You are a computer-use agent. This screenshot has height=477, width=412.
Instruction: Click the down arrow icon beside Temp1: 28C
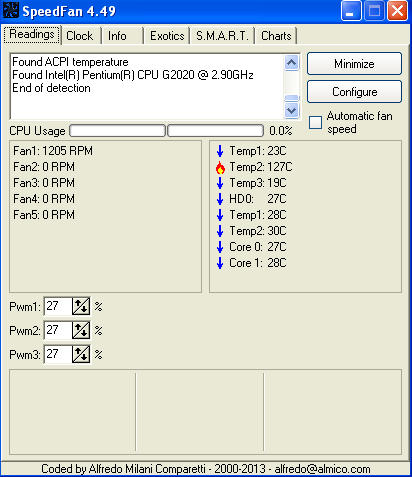tap(220, 215)
